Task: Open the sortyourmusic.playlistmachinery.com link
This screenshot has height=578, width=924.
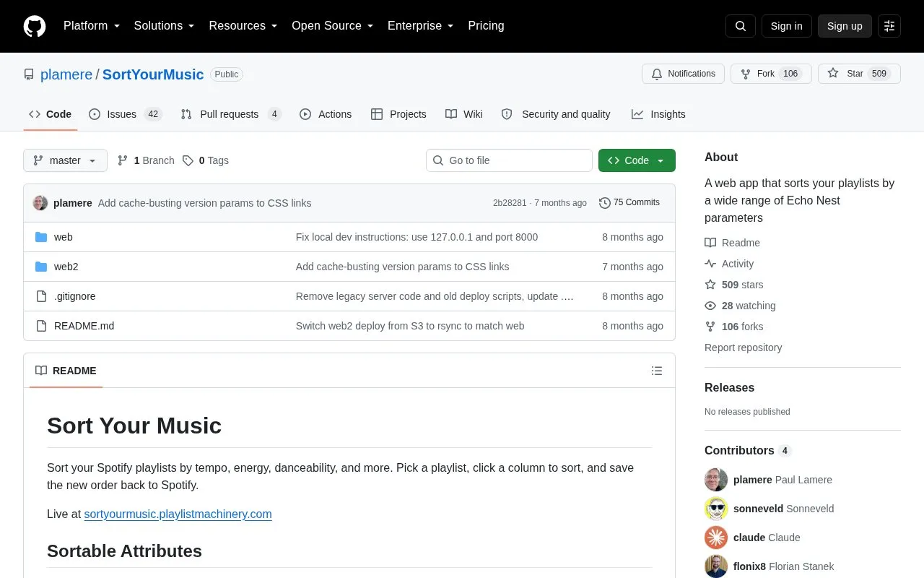Action: coord(178,514)
